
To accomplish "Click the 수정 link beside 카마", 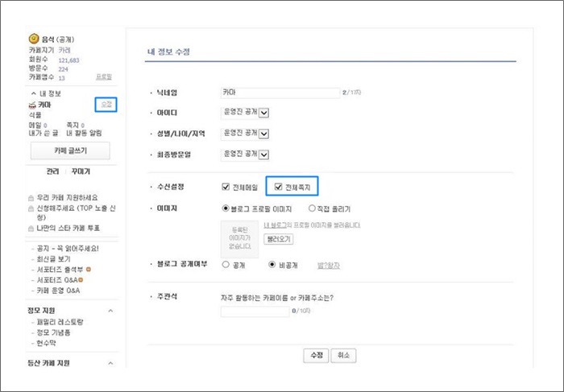I will pos(106,105).
